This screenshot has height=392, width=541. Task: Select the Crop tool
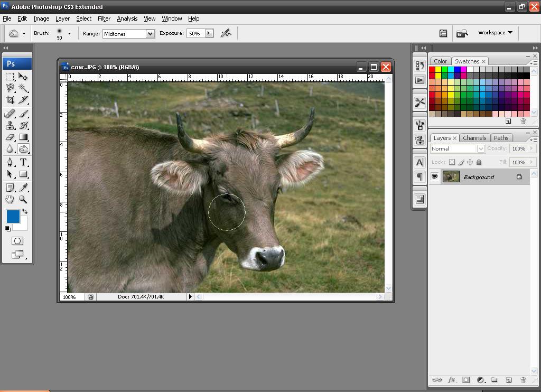click(10, 100)
